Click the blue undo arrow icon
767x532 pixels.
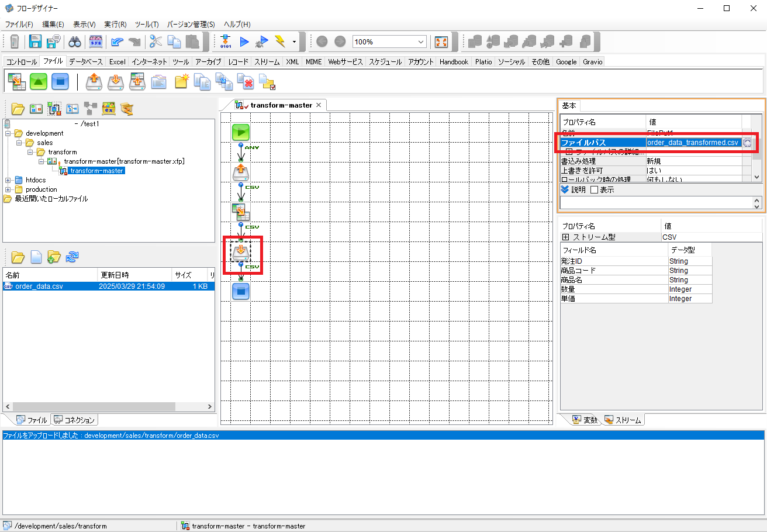[118, 42]
